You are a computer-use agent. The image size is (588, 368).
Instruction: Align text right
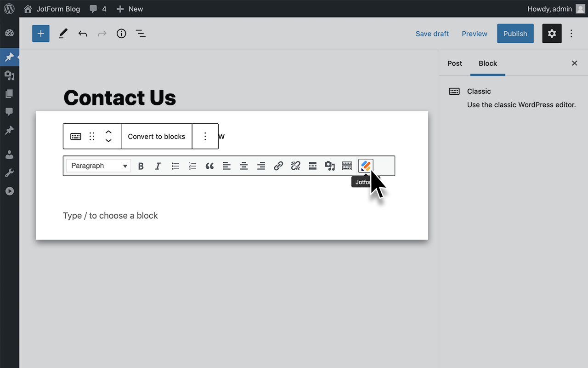pos(261,166)
